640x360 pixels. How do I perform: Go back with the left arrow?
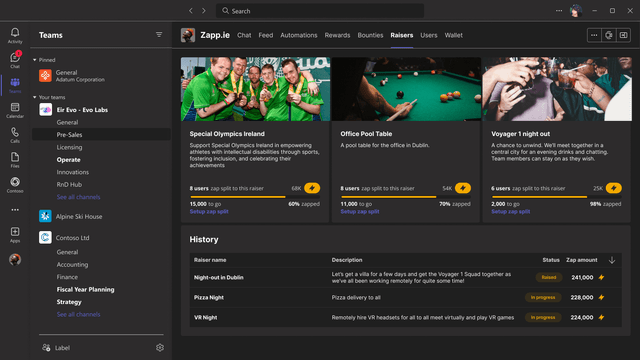click(x=191, y=11)
